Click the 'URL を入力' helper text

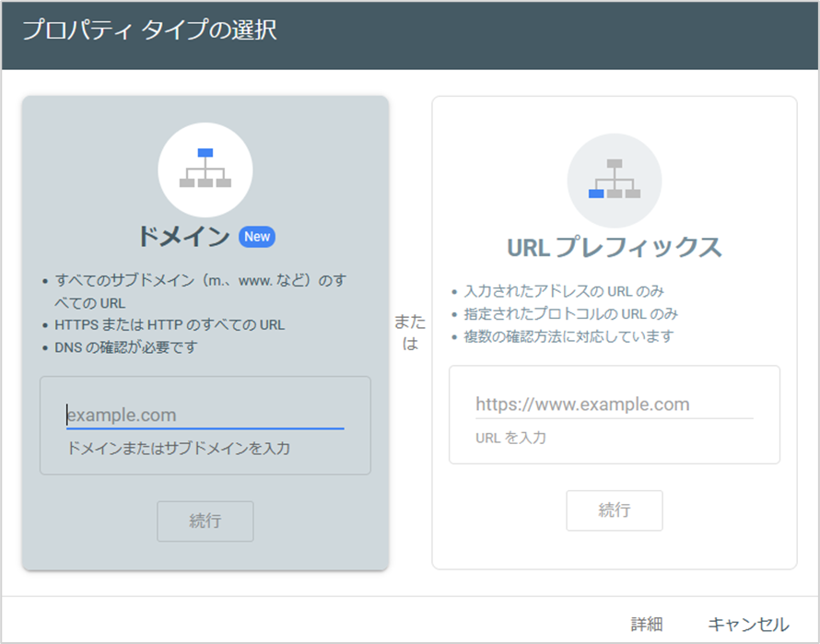click(510, 438)
